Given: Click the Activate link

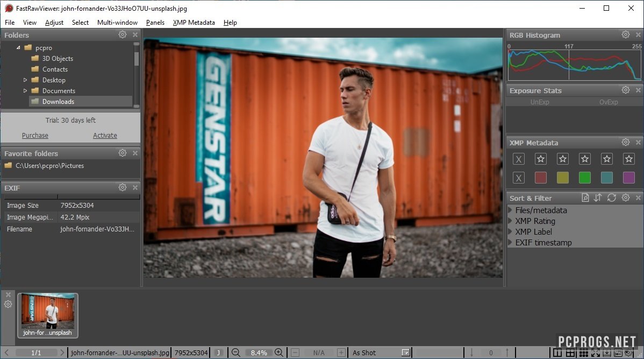Looking at the screenshot, I should coord(105,136).
